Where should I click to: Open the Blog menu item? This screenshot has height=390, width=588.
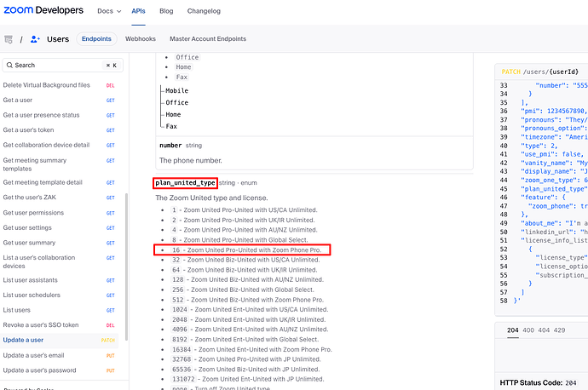(166, 11)
